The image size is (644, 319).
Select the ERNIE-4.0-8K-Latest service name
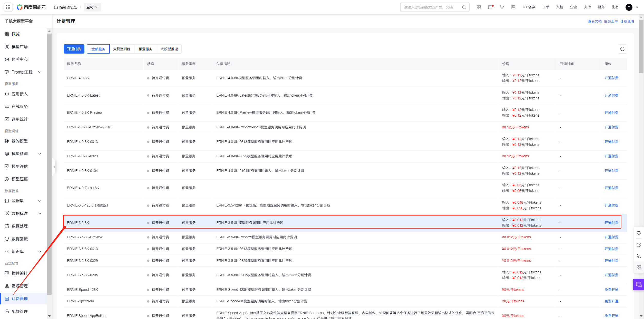coord(83,95)
